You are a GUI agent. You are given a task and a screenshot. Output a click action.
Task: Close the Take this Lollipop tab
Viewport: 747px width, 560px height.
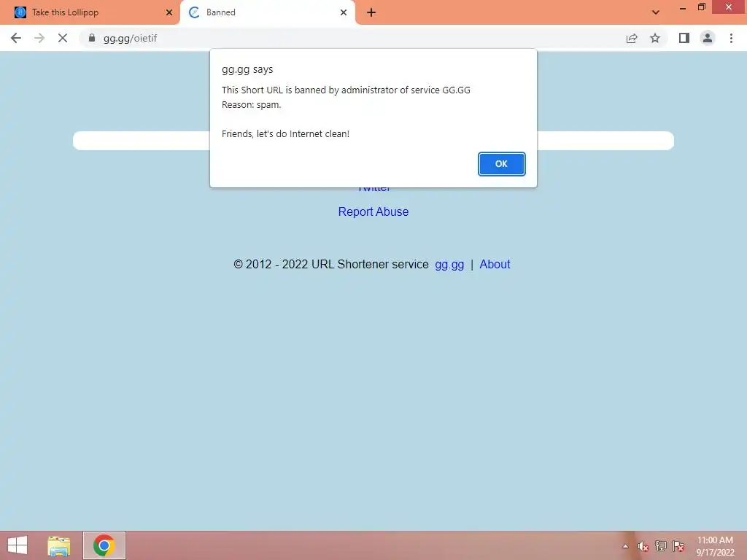[x=169, y=12]
